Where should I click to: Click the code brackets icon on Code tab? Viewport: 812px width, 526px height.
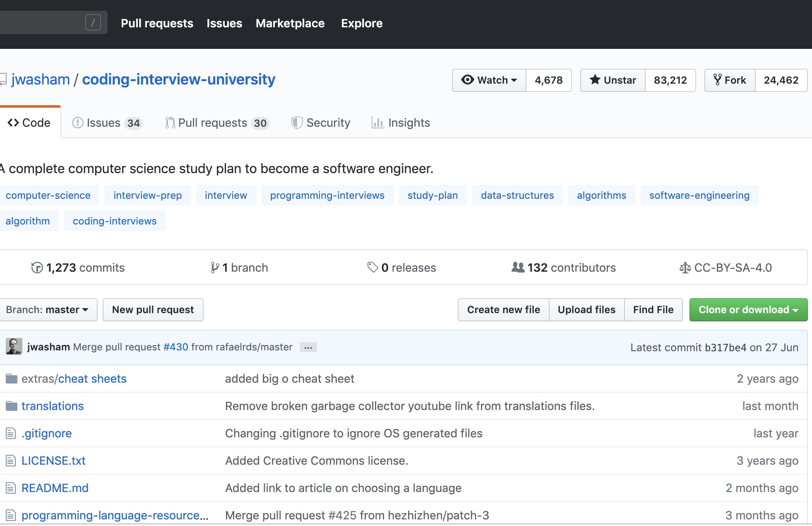13,123
